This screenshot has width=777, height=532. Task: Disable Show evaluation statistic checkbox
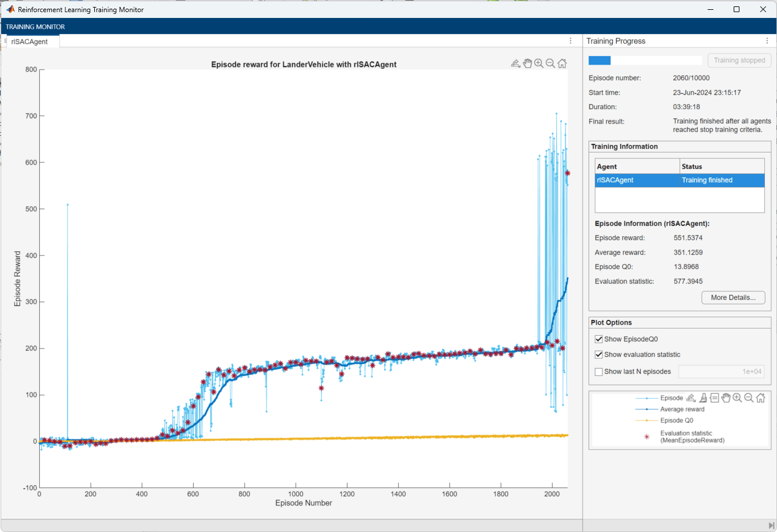click(x=598, y=355)
